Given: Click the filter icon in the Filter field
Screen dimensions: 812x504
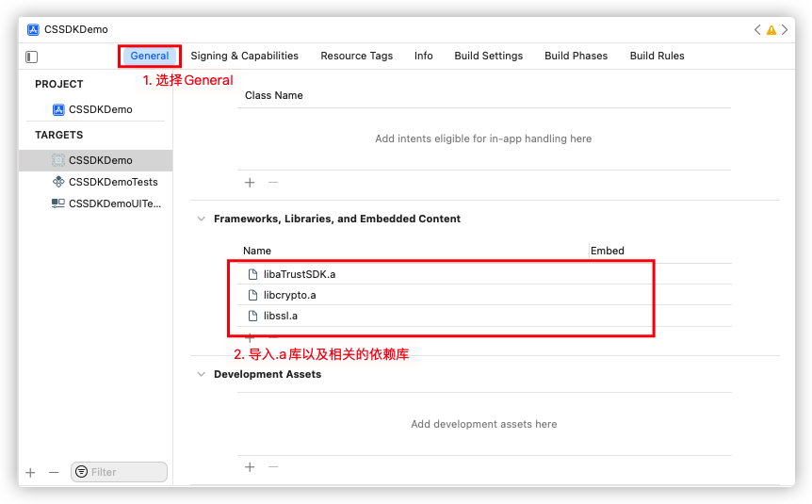Looking at the screenshot, I should (82, 472).
